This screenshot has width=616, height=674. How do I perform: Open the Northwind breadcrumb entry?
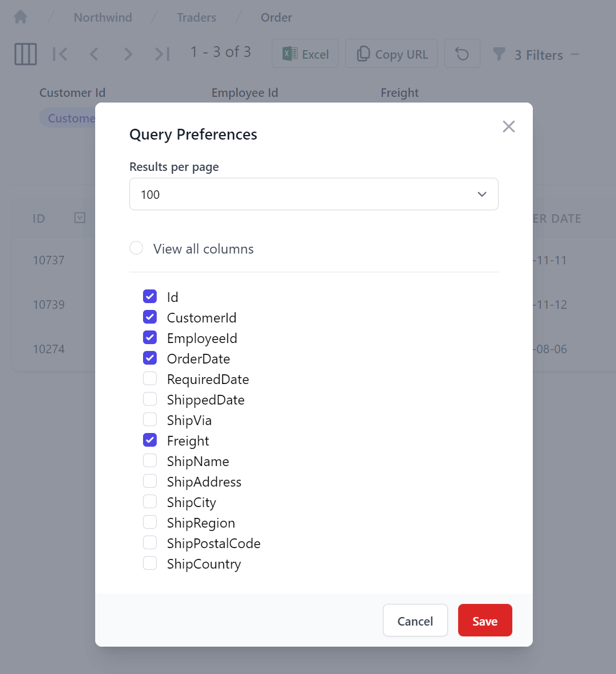[x=103, y=18]
